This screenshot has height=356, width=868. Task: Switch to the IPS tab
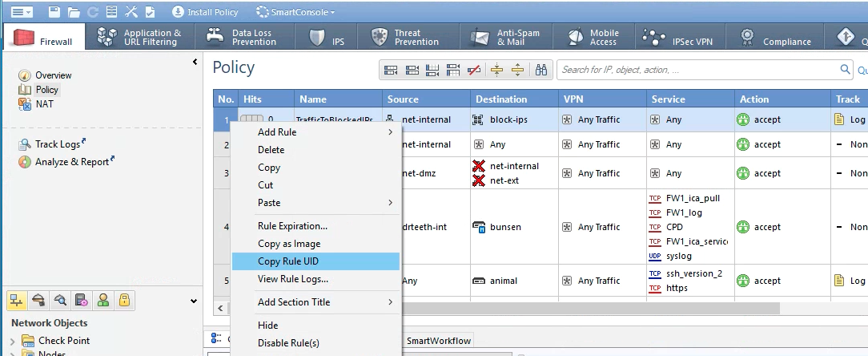(327, 37)
